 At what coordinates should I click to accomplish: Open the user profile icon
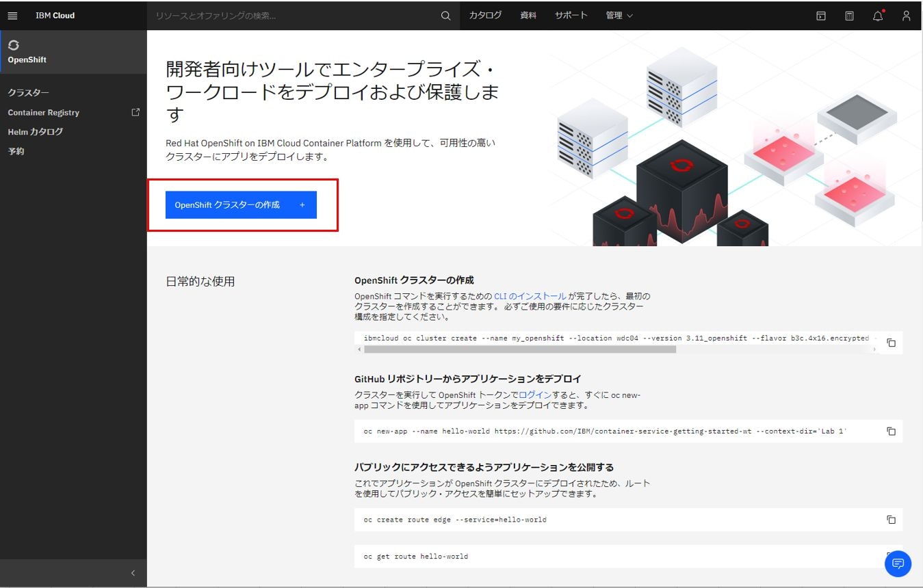click(906, 15)
